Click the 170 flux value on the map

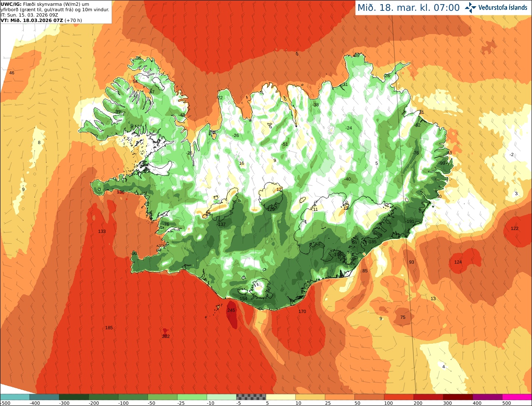302,311
